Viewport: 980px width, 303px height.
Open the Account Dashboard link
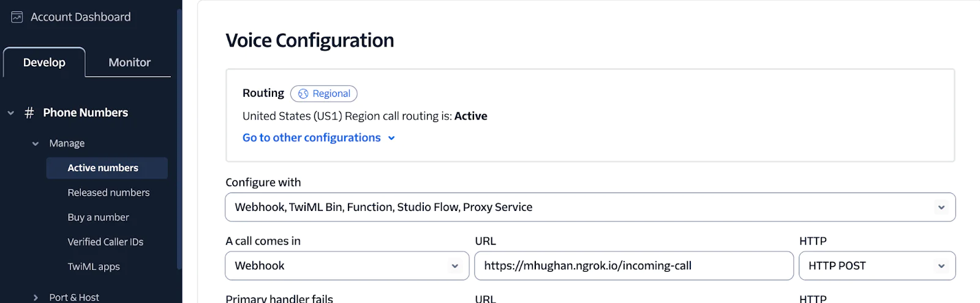click(x=81, y=17)
